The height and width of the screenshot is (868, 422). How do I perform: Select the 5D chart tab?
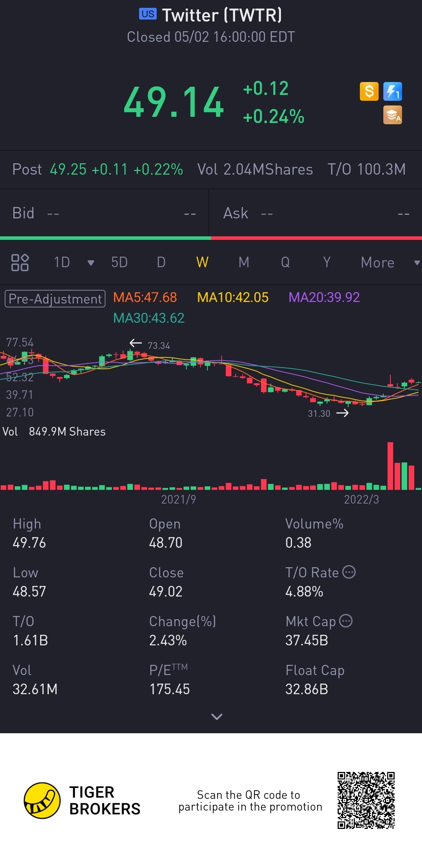120,263
